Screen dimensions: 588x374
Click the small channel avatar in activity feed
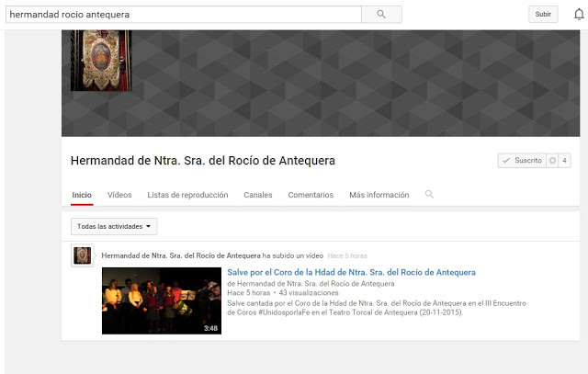(x=83, y=255)
